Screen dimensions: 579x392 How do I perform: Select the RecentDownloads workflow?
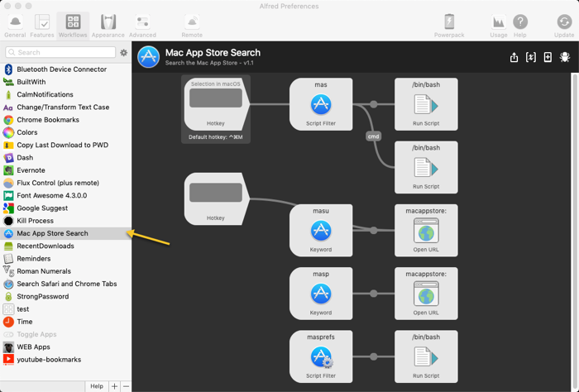pyautogui.click(x=65, y=246)
